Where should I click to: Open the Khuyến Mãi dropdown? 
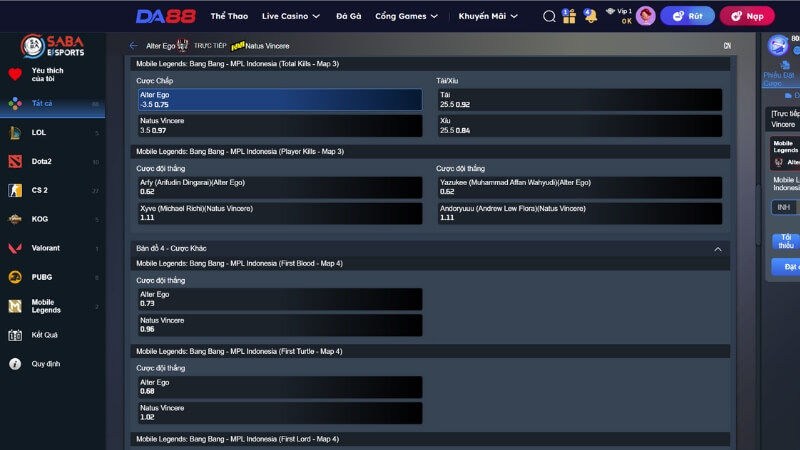[x=486, y=16]
